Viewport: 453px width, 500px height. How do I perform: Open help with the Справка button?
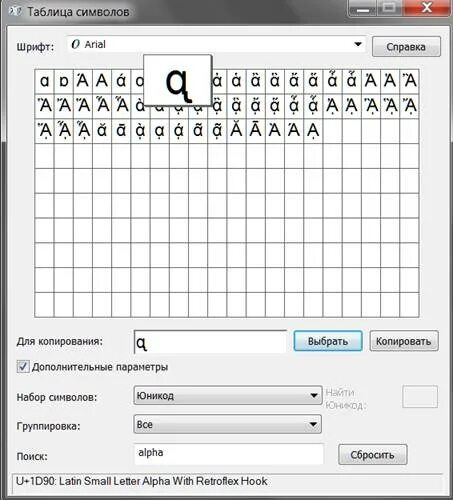(x=406, y=47)
